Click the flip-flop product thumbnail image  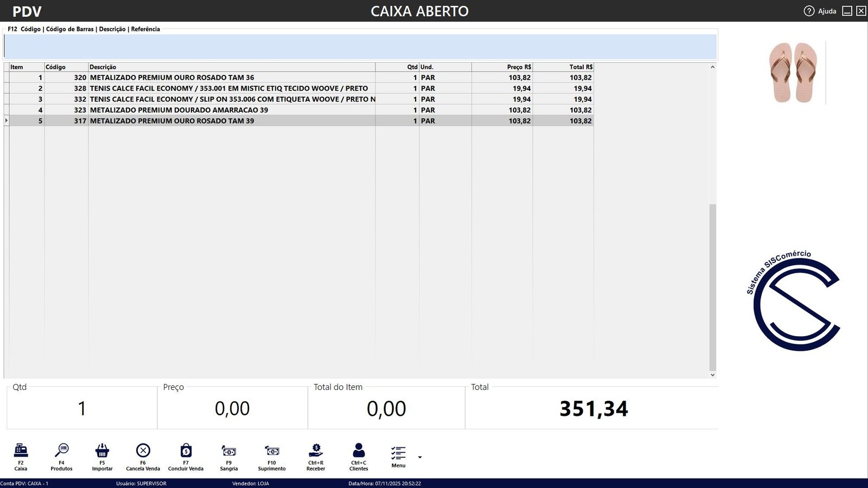coord(793,73)
